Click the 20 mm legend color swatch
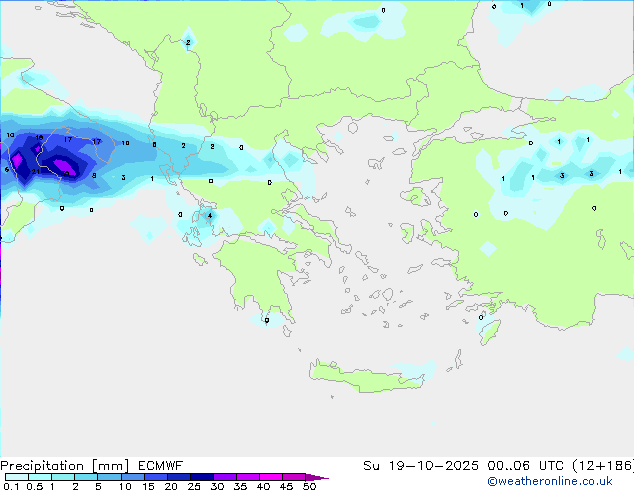Image resolution: width=634 pixels, height=490 pixels. (x=179, y=477)
